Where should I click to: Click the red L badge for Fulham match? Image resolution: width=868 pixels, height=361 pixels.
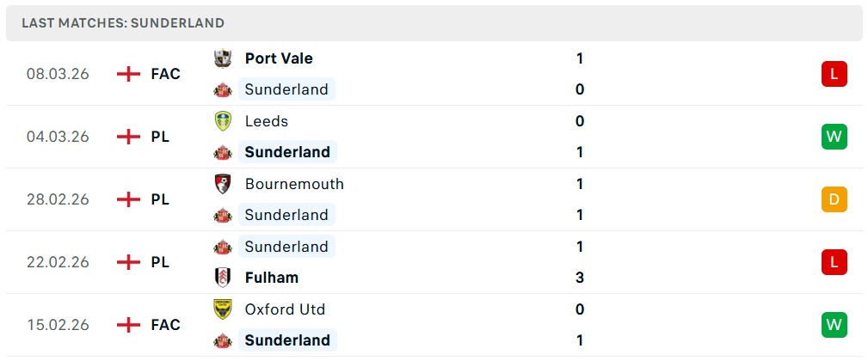tap(834, 262)
